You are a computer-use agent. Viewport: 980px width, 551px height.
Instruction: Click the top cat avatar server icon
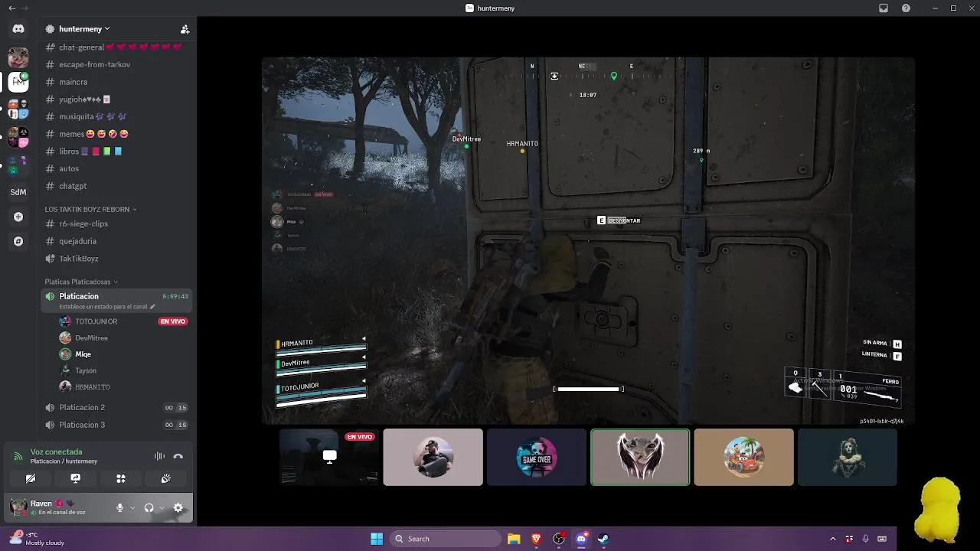pyautogui.click(x=18, y=57)
